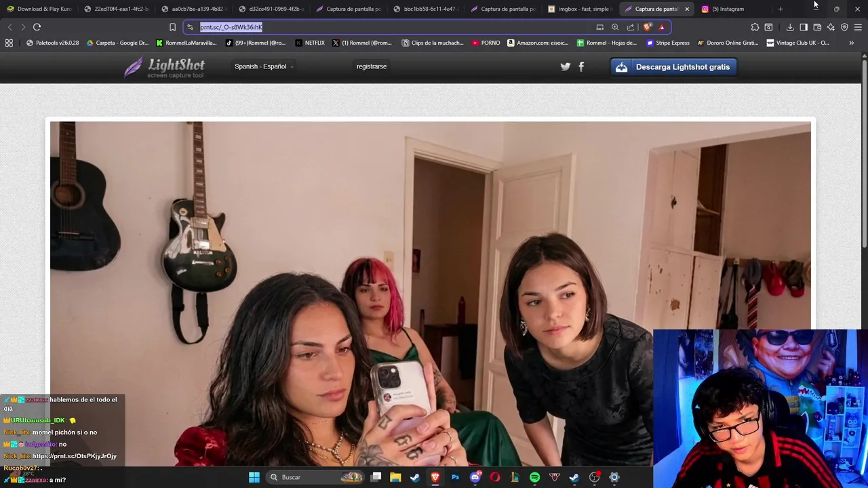Click the 'Descarga Lightshot gratis' button
Screen dimensions: 868x488
(674, 67)
